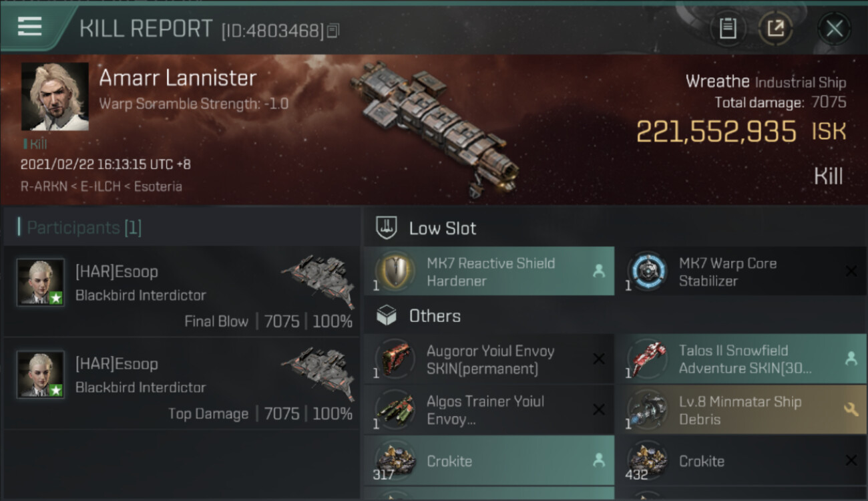The width and height of the screenshot is (868, 501).
Task: Close the kill report window
Action: click(834, 29)
